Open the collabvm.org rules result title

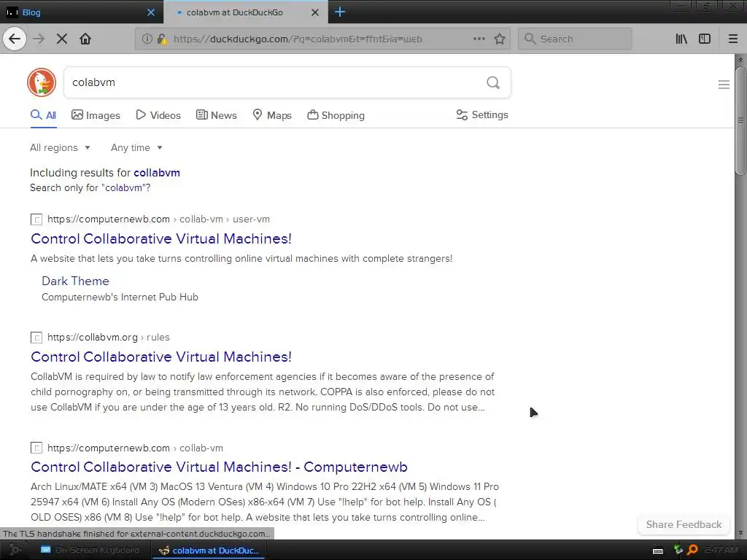click(161, 357)
